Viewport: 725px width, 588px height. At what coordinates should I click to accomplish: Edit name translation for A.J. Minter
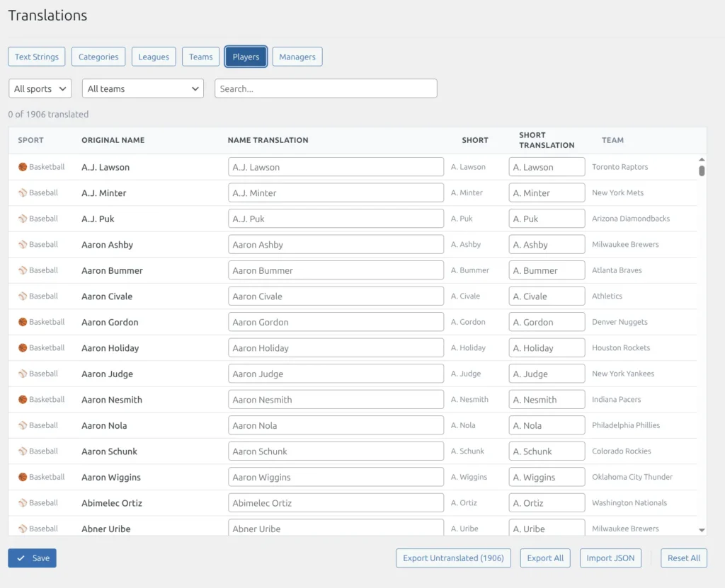336,192
